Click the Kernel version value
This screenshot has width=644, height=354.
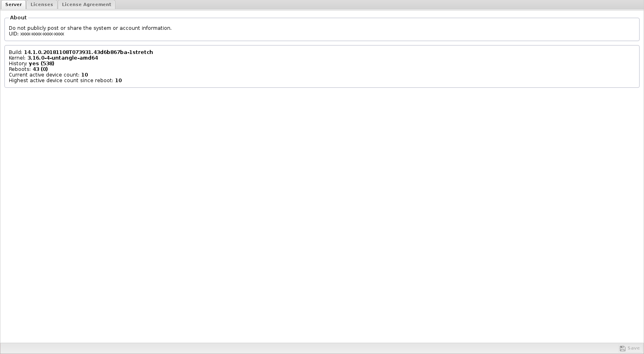click(63, 58)
